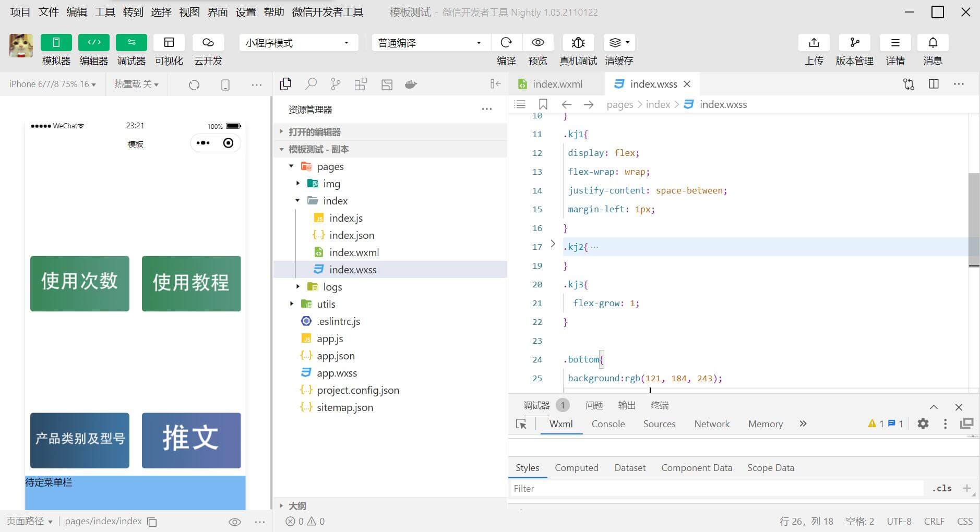Open project.config.json file
This screenshot has width=980, height=532.
(x=357, y=390)
